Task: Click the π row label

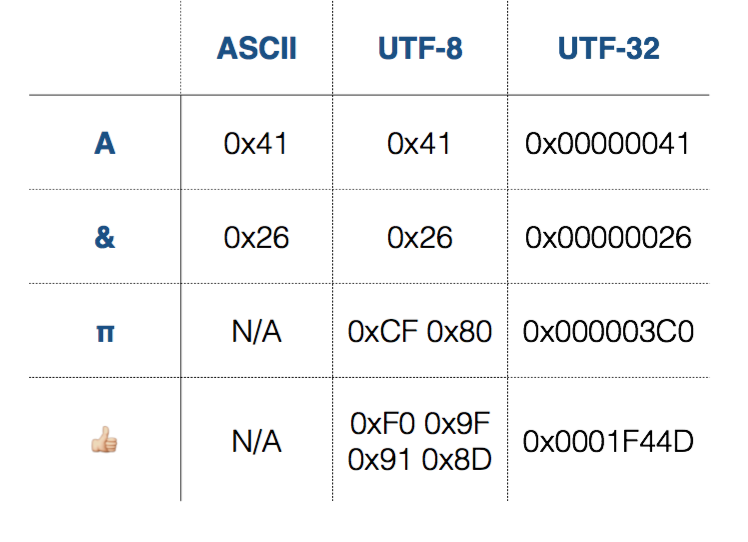Action: tap(104, 332)
